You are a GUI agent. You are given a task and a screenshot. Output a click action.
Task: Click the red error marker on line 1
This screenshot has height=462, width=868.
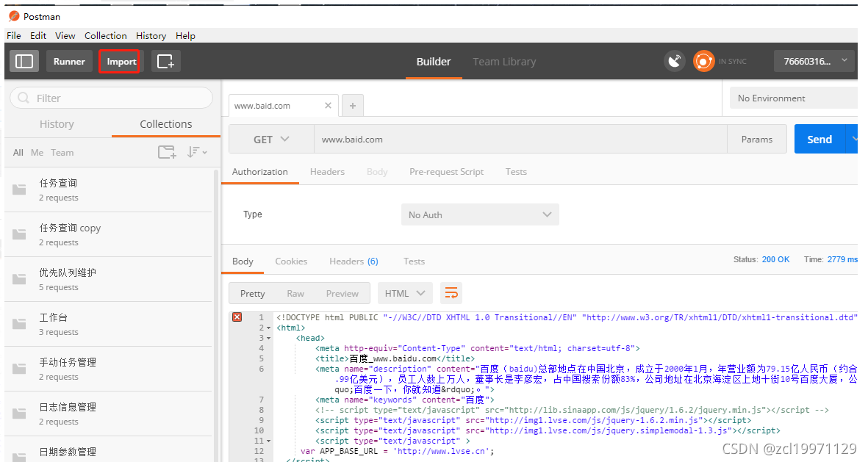[237, 317]
